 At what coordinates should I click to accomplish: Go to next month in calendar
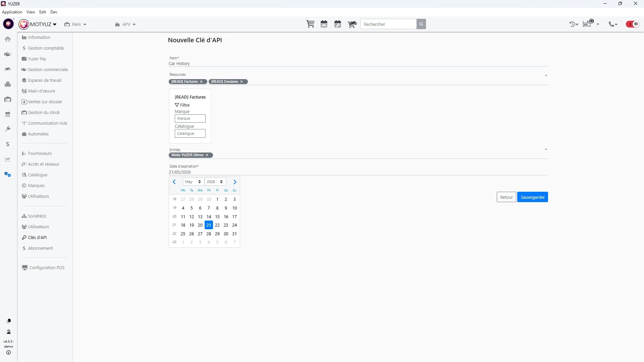click(x=235, y=182)
